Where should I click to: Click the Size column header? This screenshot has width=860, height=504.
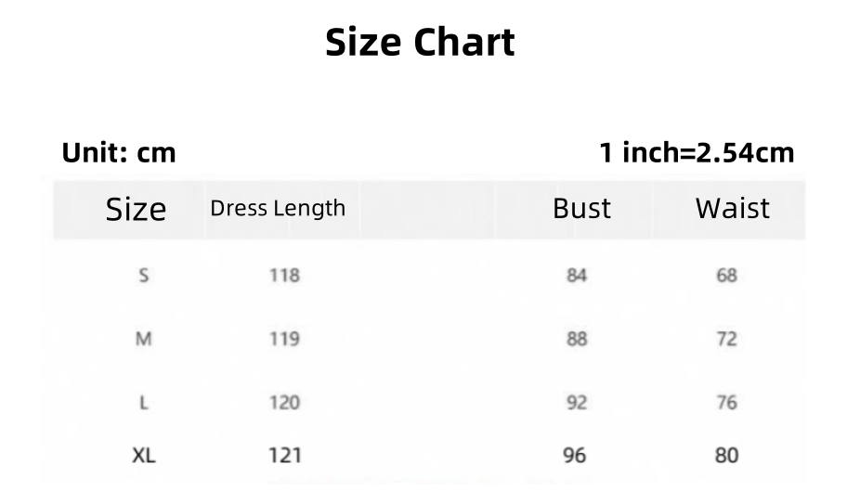point(136,210)
